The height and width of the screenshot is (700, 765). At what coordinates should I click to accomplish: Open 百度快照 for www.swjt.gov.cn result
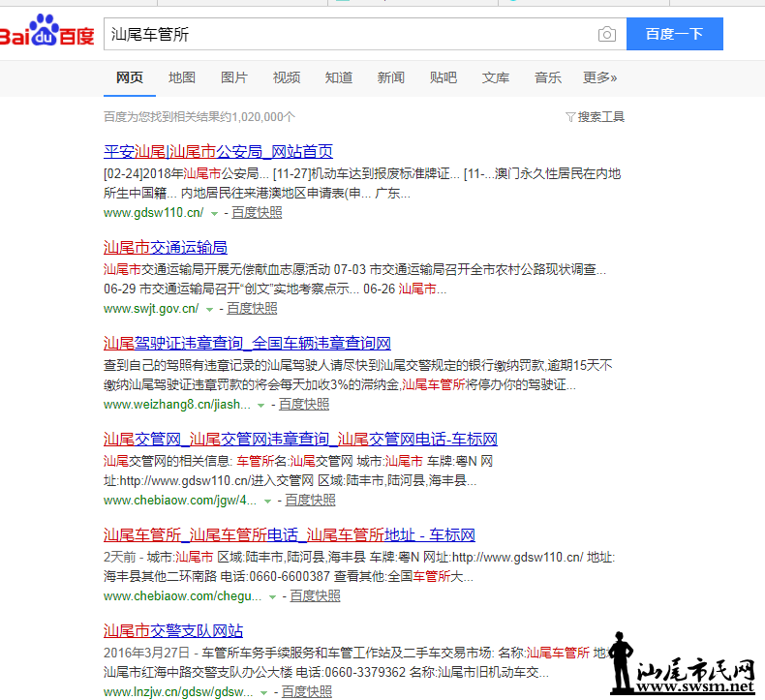click(252, 308)
